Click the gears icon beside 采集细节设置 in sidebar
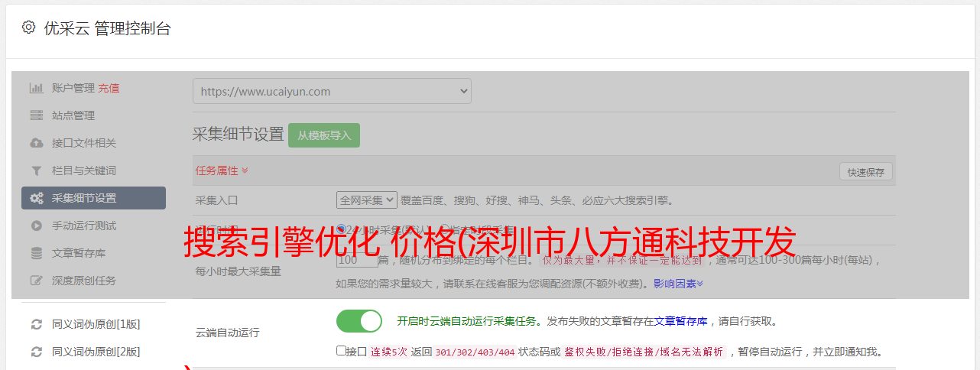This screenshot has height=370, width=980. (x=36, y=198)
